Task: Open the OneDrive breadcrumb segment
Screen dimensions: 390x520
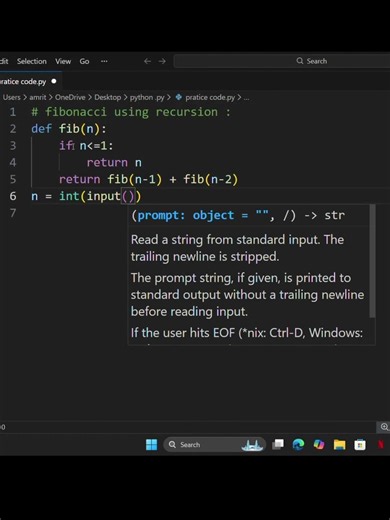Action: click(x=70, y=97)
